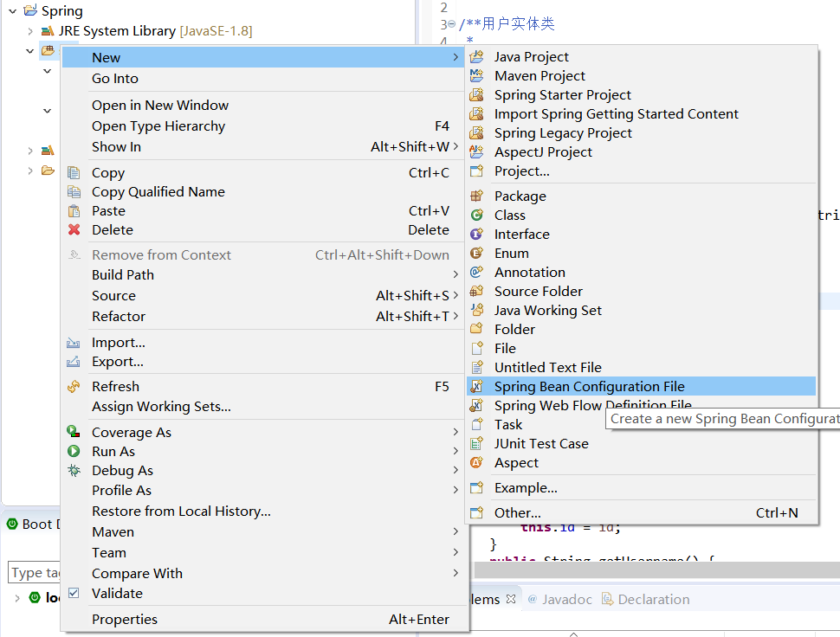Click the editor horizontal scrollbar
The image size is (840, 637).
click(656, 569)
